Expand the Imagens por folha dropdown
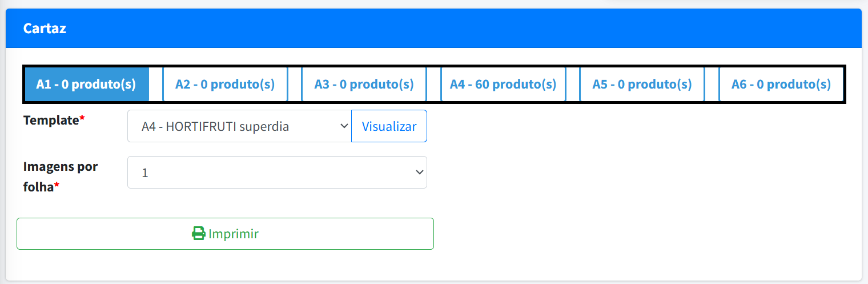Image resolution: width=868 pixels, height=284 pixels. (x=277, y=173)
